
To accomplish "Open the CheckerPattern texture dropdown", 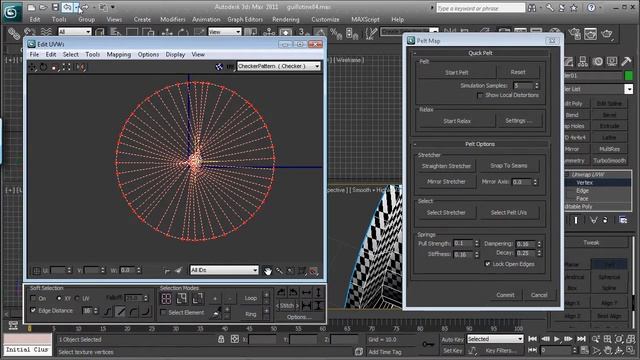I will click(279, 66).
